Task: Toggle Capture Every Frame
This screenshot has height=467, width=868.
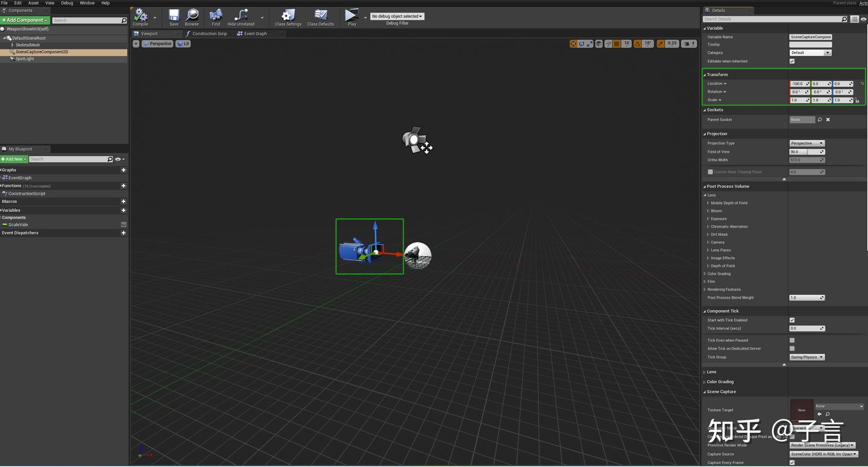Action: (x=792, y=462)
